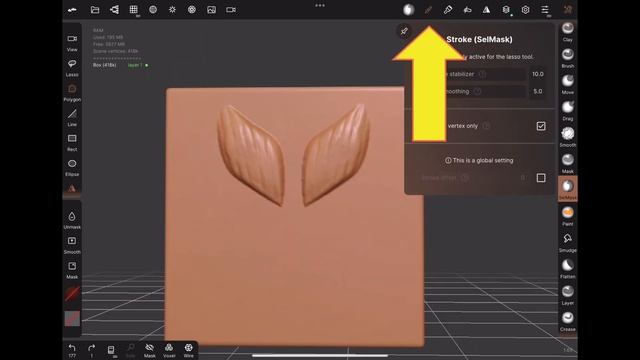
Task: Redo the last undone action
Action: click(x=91, y=350)
